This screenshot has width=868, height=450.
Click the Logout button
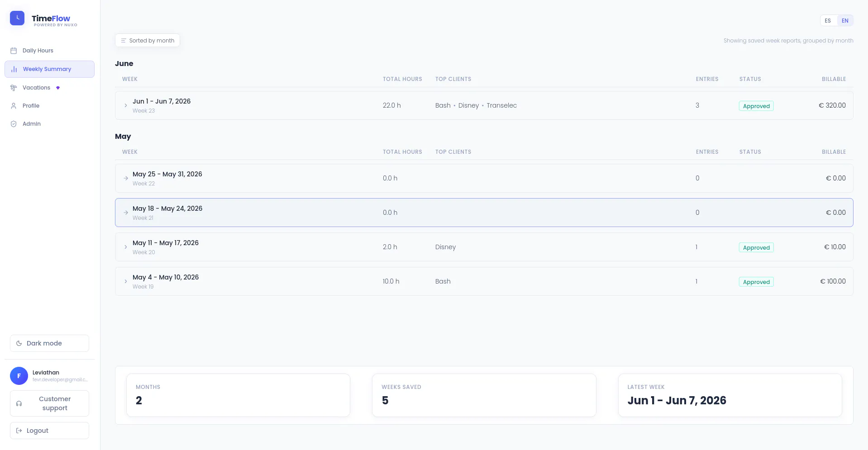[x=49, y=431]
